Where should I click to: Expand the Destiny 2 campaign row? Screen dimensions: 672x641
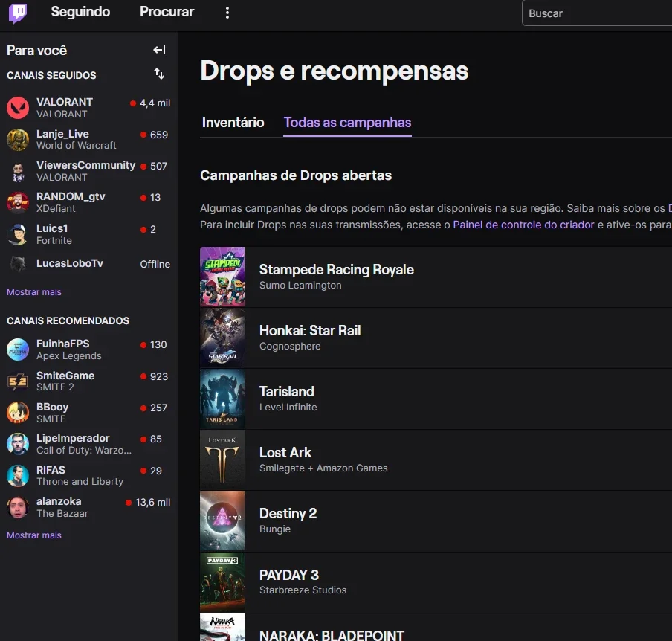point(436,521)
